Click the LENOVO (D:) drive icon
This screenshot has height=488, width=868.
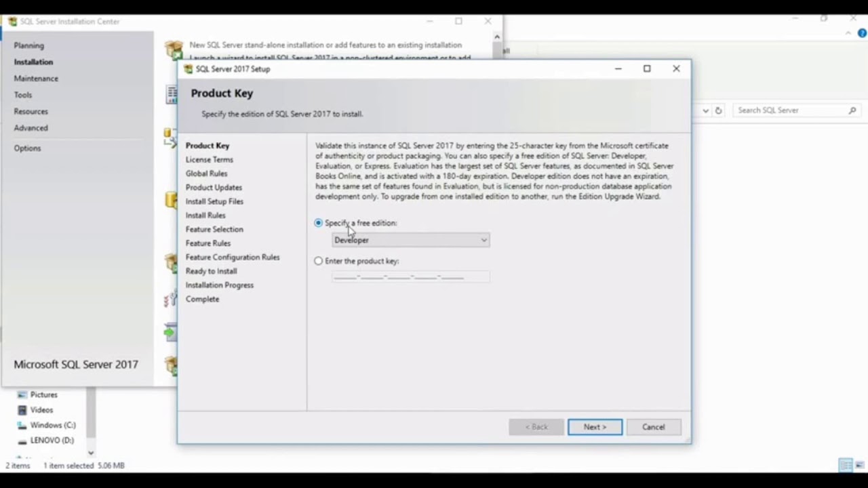click(22, 441)
